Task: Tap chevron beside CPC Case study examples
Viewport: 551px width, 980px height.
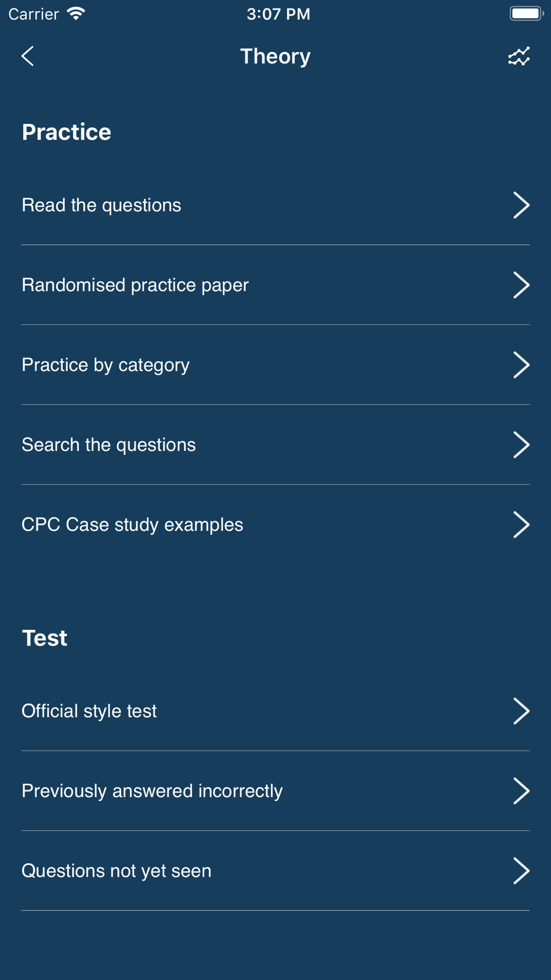Action: pyautogui.click(x=521, y=525)
